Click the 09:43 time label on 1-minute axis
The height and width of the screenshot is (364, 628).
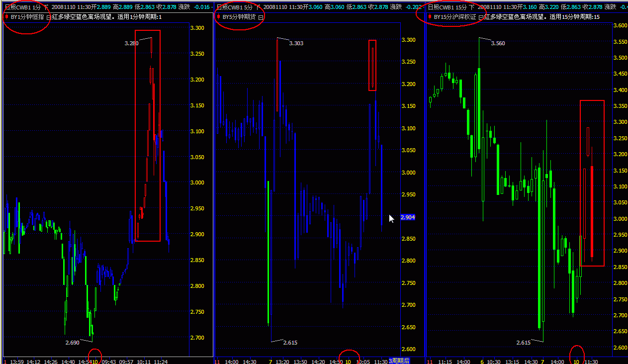(x=109, y=362)
